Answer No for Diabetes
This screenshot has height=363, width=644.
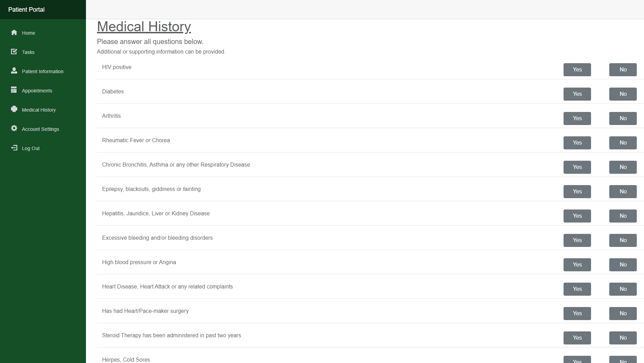point(623,94)
